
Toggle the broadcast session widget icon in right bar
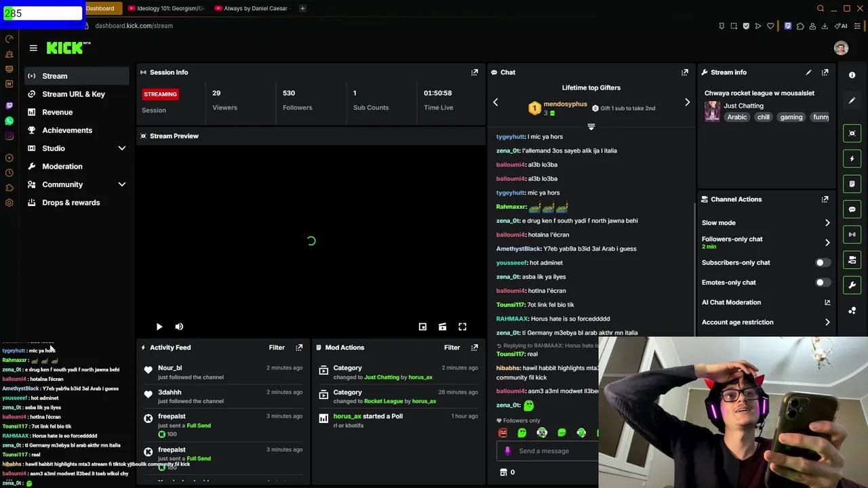(852, 235)
